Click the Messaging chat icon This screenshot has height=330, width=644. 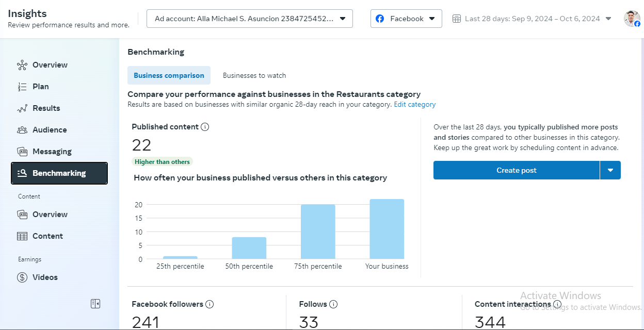click(22, 152)
